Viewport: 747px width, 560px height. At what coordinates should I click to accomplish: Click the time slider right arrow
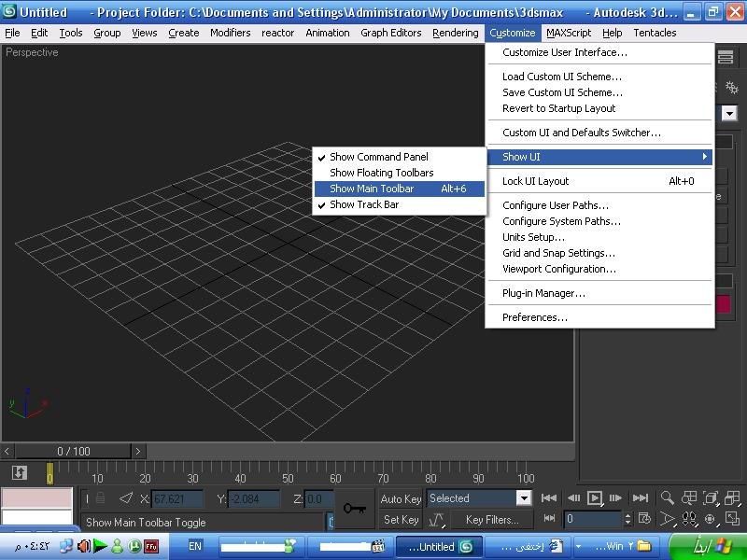pos(138,451)
